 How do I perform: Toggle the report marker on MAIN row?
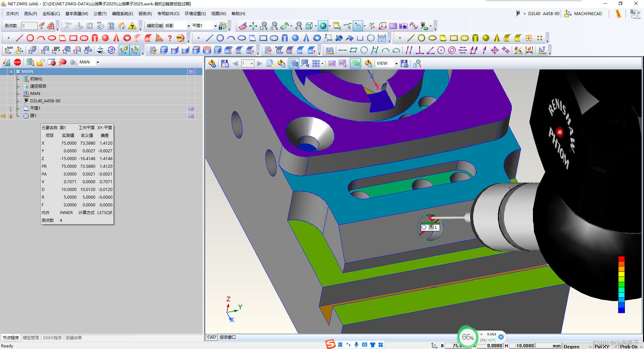[x=191, y=72]
